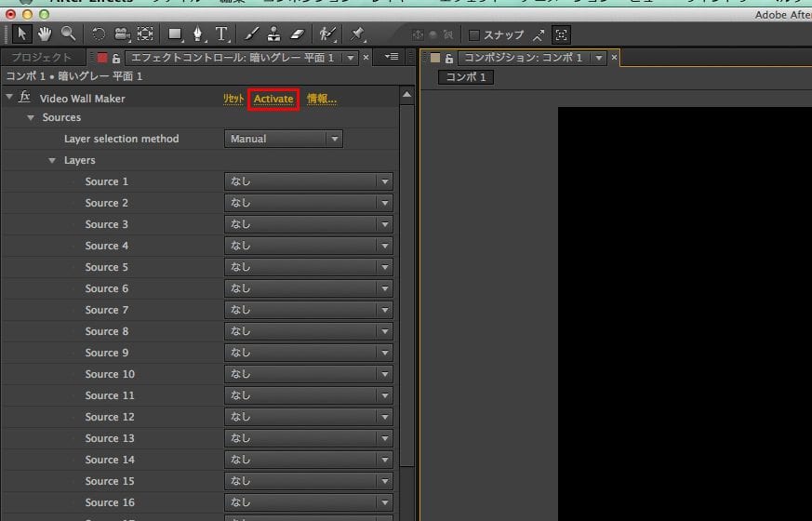The image size is (812, 521).
Task: Select the Hand tool
Action: point(45,34)
